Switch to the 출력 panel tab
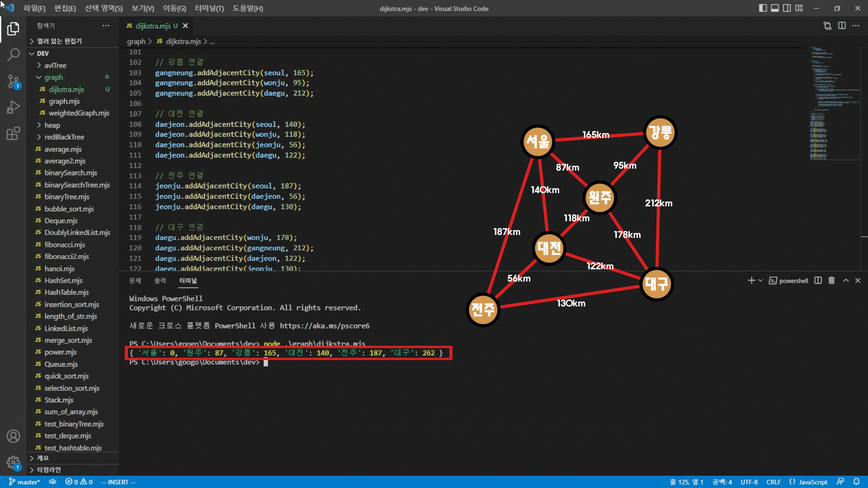Screen dimensions: 868x488 pos(160,281)
